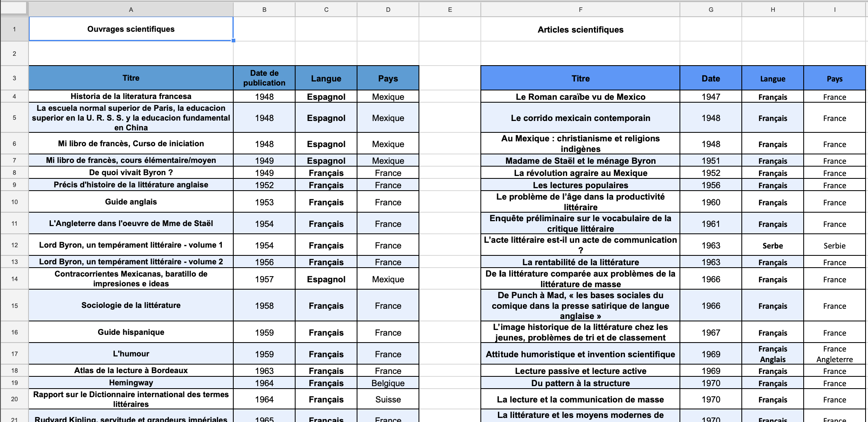
Task: Click 'La rentabilité de la littérature'
Action: [x=580, y=262]
